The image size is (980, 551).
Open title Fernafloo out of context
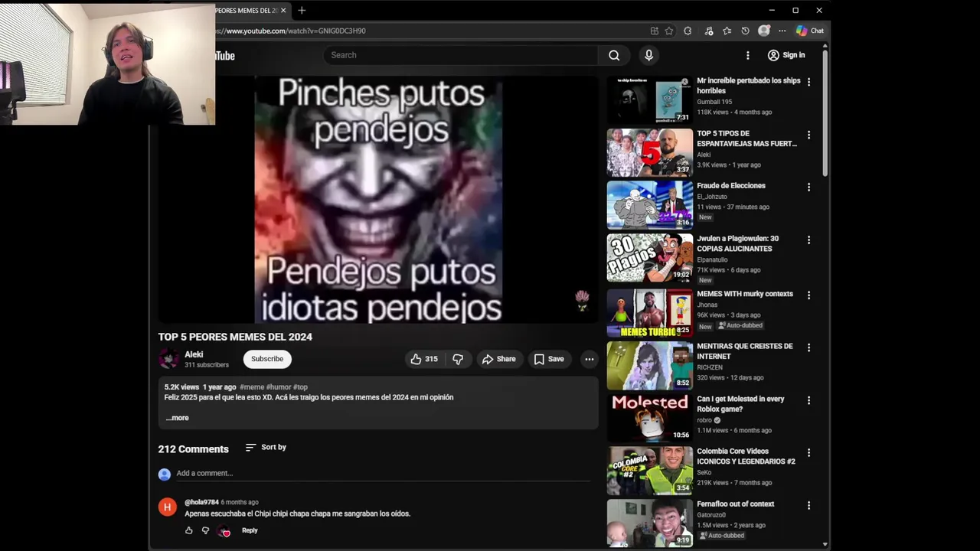tap(735, 504)
